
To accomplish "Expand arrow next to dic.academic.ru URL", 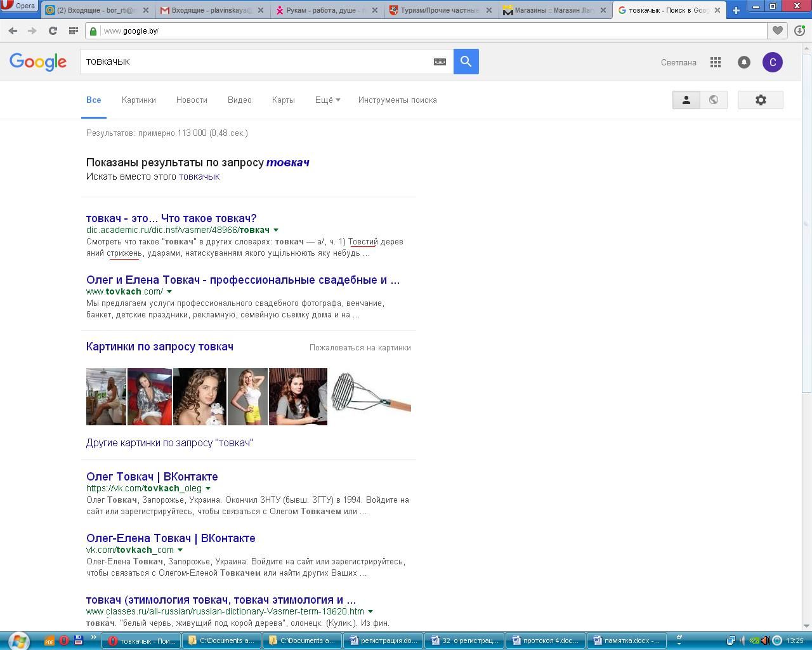I will pos(276,230).
